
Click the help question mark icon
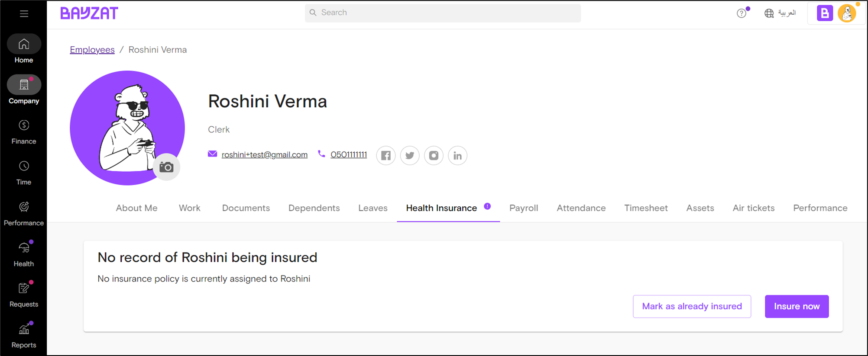coord(742,13)
